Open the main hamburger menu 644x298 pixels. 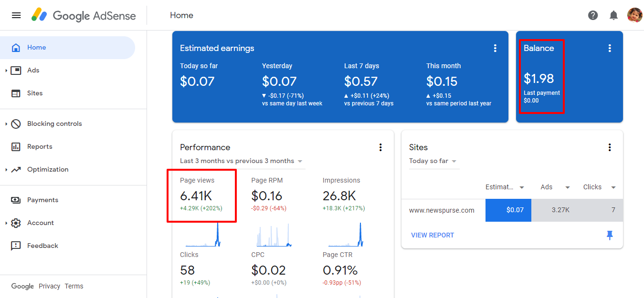click(x=16, y=15)
